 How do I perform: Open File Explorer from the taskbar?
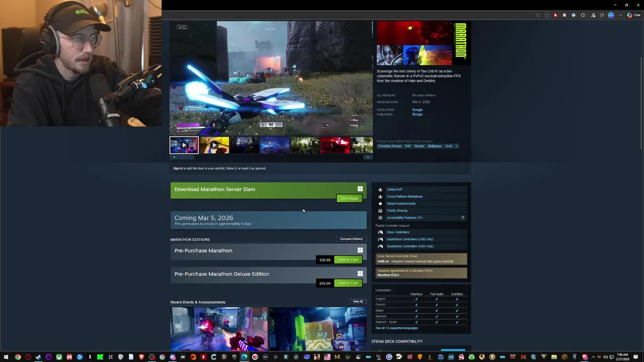(x=554, y=357)
